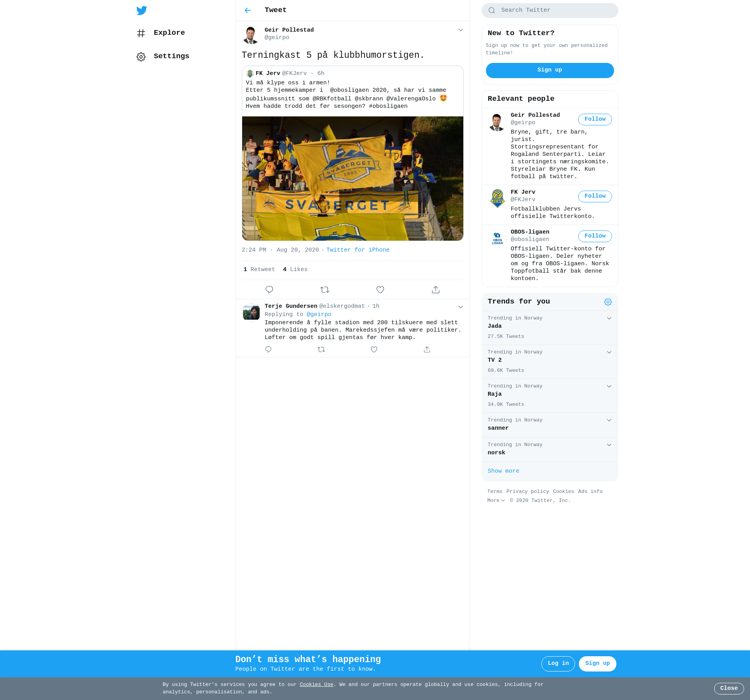Follow Geir Pollestad
750x700 pixels.
595,120
